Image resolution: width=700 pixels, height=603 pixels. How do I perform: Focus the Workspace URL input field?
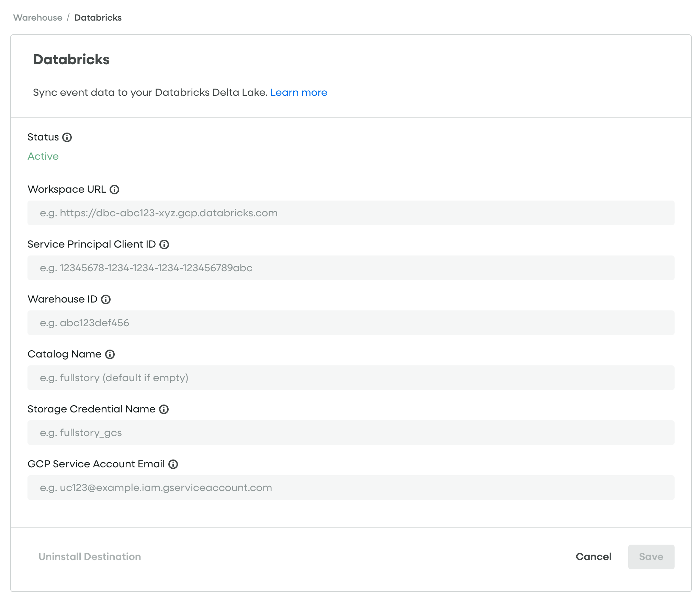pos(351,213)
